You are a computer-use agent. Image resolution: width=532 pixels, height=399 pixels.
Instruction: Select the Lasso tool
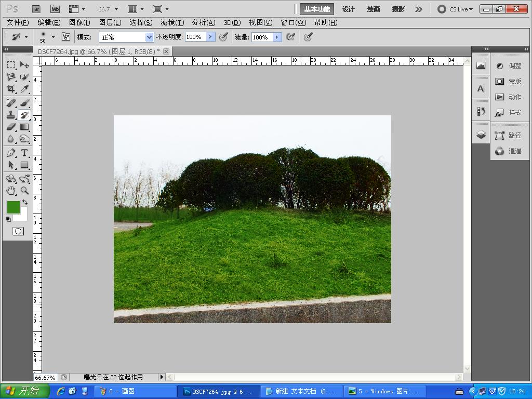[11, 77]
